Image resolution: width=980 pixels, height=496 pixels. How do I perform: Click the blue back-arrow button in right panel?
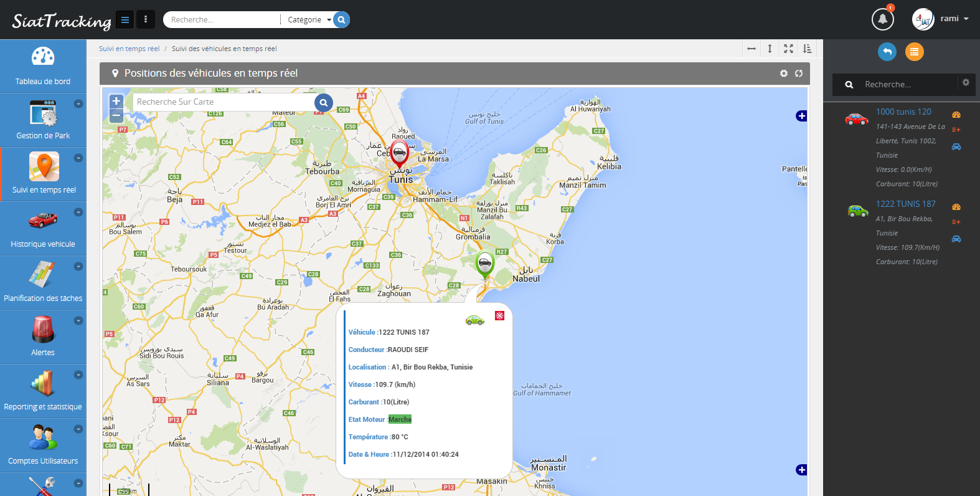click(x=887, y=52)
